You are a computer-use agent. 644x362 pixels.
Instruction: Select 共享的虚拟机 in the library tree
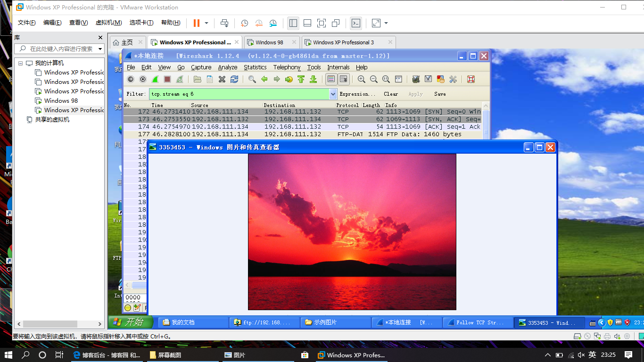[52, 120]
